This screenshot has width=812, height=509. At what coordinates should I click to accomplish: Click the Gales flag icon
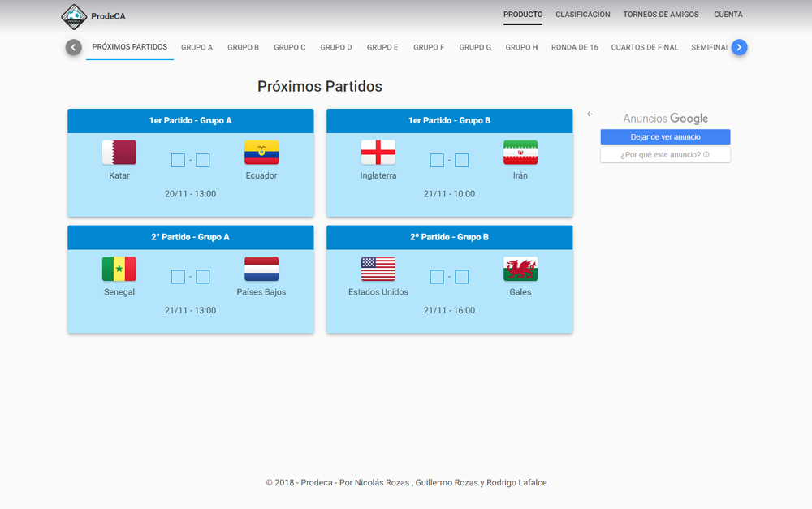click(x=520, y=269)
